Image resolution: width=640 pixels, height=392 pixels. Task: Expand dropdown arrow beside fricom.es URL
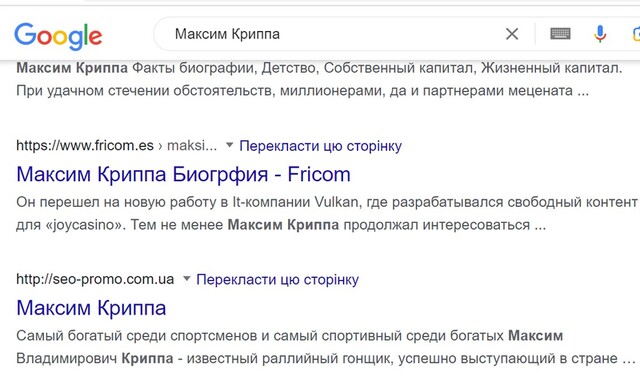tap(229, 145)
